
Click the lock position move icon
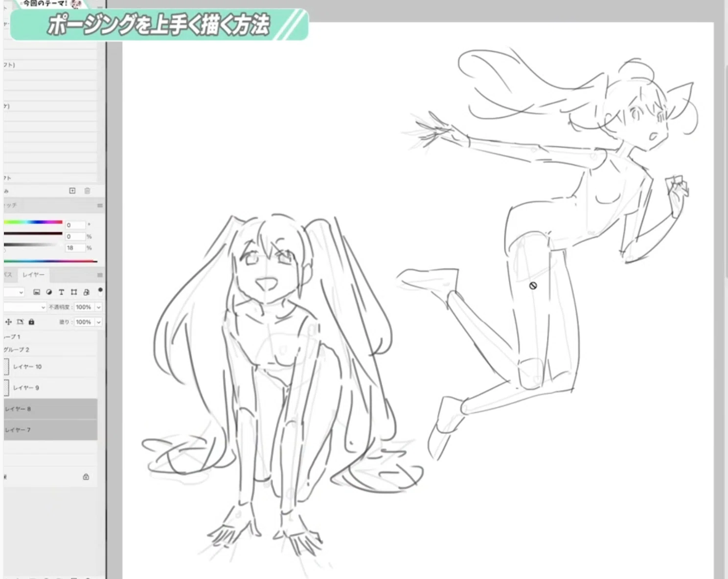pos(8,322)
